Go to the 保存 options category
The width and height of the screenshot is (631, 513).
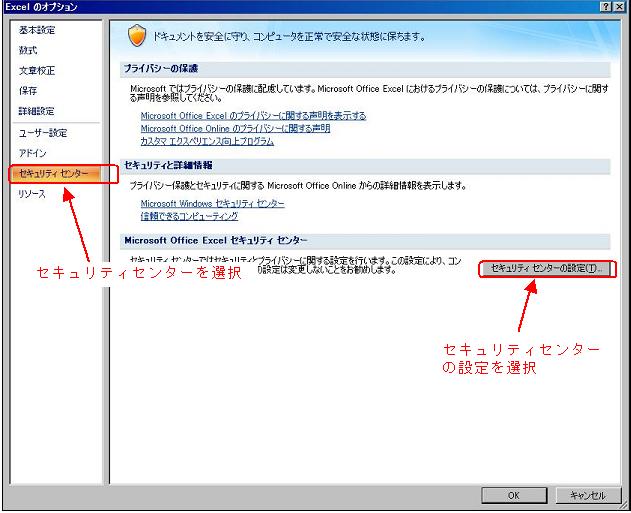[x=28, y=91]
